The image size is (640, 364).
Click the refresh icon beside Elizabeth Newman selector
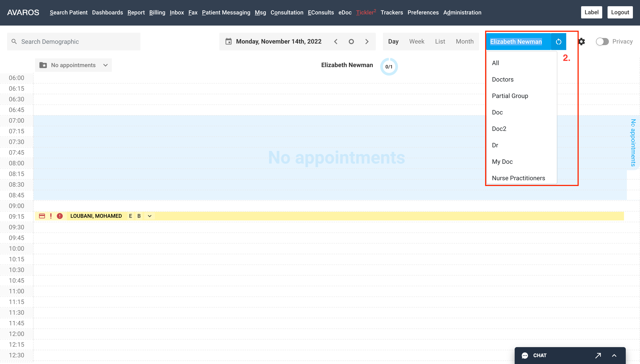coord(559,42)
